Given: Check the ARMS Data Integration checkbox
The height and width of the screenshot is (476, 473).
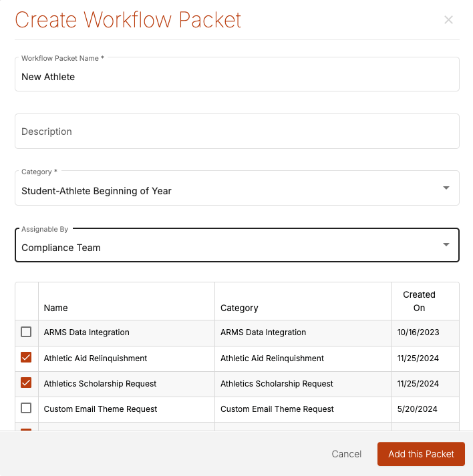Looking at the screenshot, I should (x=26, y=332).
